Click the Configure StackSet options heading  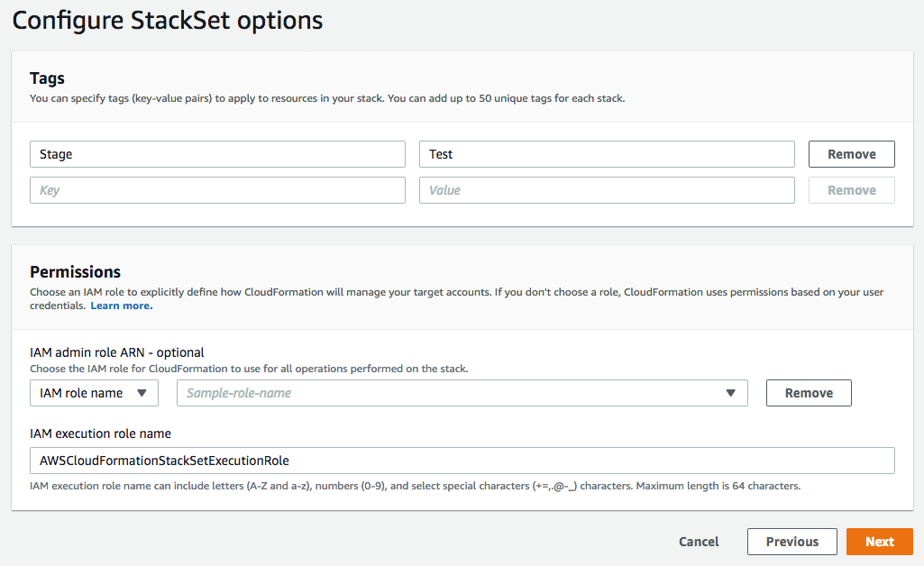pyautogui.click(x=168, y=21)
